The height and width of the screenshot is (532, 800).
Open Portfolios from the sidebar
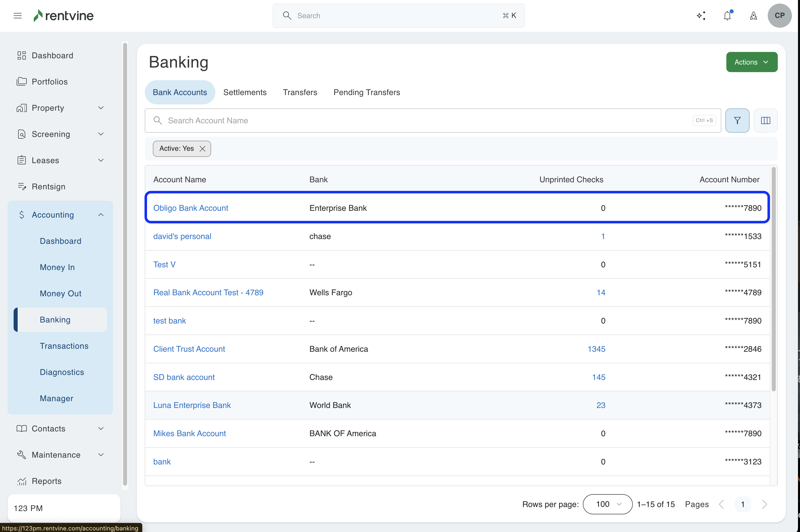tap(49, 82)
